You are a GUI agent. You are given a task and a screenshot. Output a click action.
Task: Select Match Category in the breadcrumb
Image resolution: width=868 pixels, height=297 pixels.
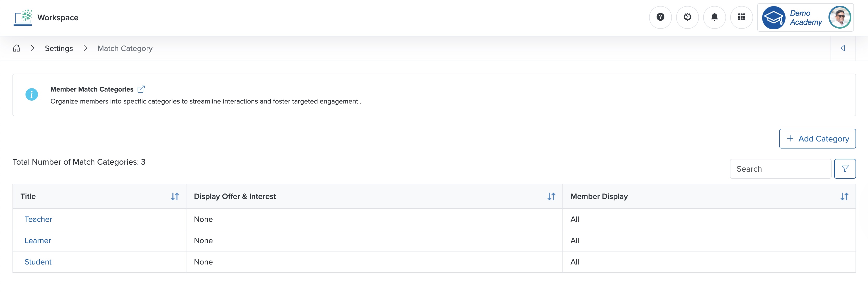[125, 48]
